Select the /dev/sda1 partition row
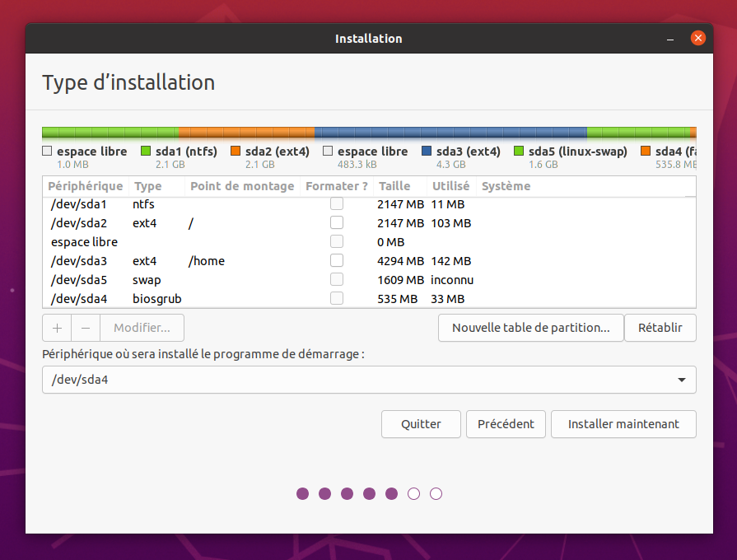This screenshot has height=560, width=737. tap(369, 204)
